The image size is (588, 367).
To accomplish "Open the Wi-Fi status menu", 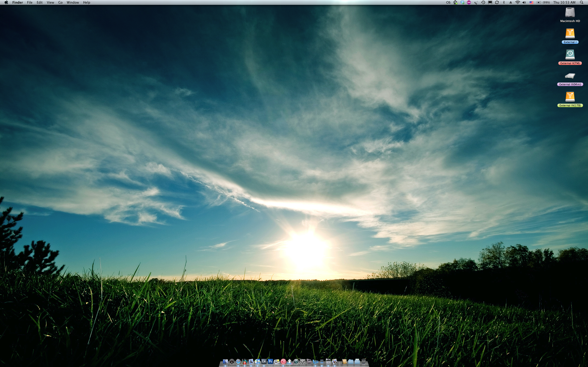I will click(x=518, y=3).
